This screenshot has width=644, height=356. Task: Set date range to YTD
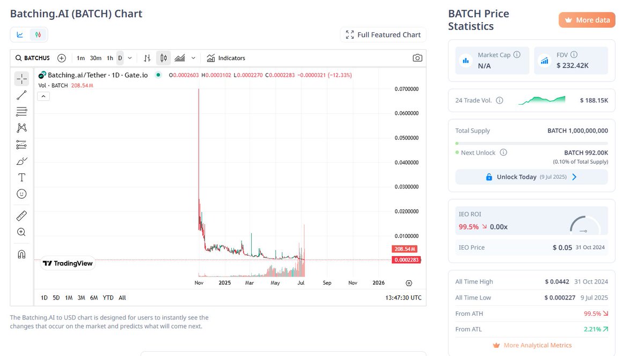click(108, 297)
